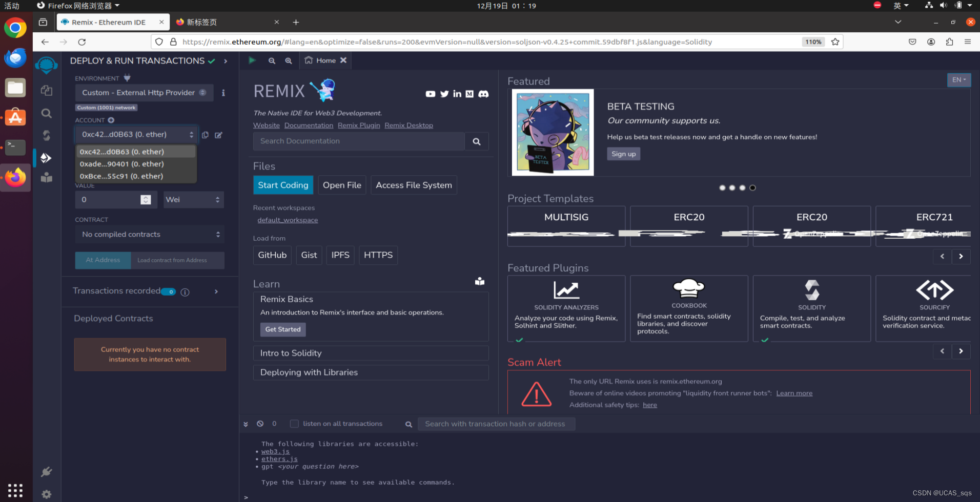Bookmark this page with the star
The image size is (980, 502).
click(835, 42)
